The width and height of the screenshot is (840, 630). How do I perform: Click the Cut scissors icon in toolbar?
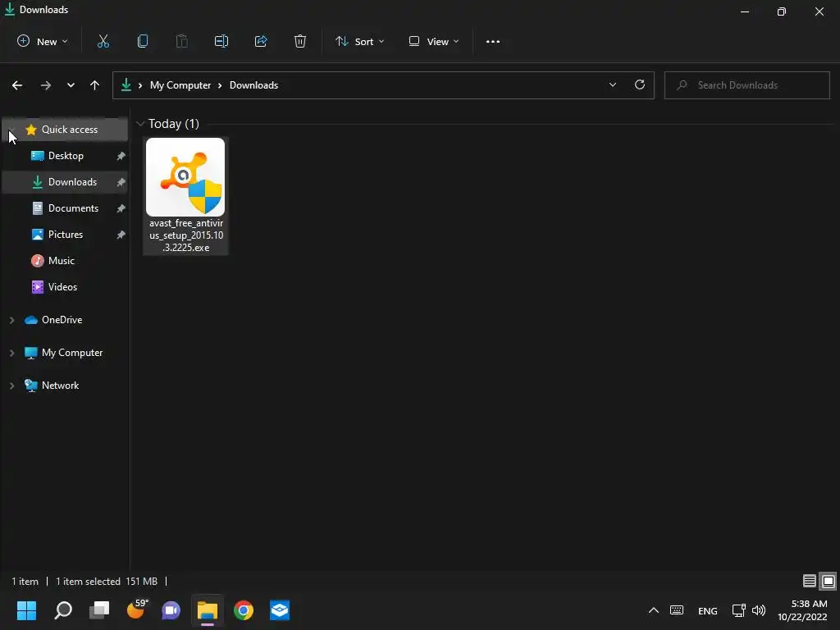pyautogui.click(x=103, y=41)
